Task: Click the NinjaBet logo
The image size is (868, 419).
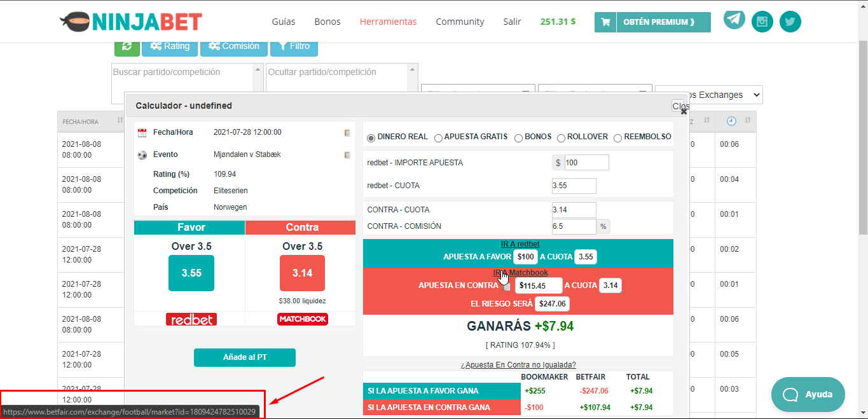Action: [130, 22]
